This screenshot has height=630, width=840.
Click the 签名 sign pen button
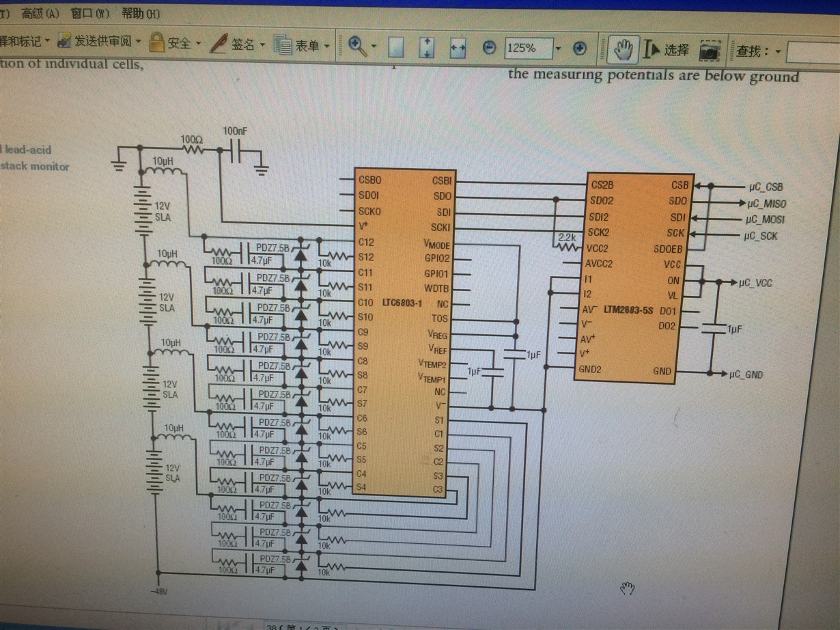(x=232, y=44)
